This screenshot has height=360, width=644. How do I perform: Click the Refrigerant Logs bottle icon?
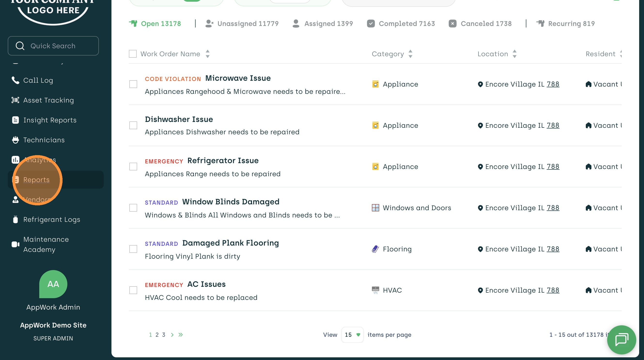click(15, 219)
